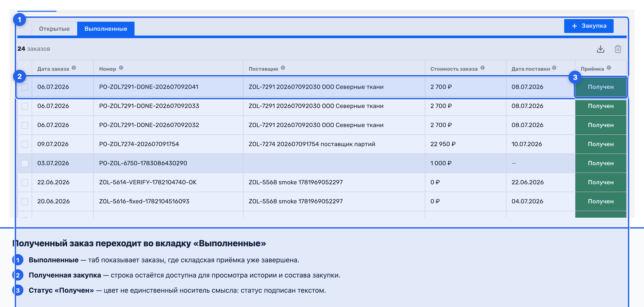Click the Приёмка column header
This screenshot has width=644, height=307.
point(592,69)
